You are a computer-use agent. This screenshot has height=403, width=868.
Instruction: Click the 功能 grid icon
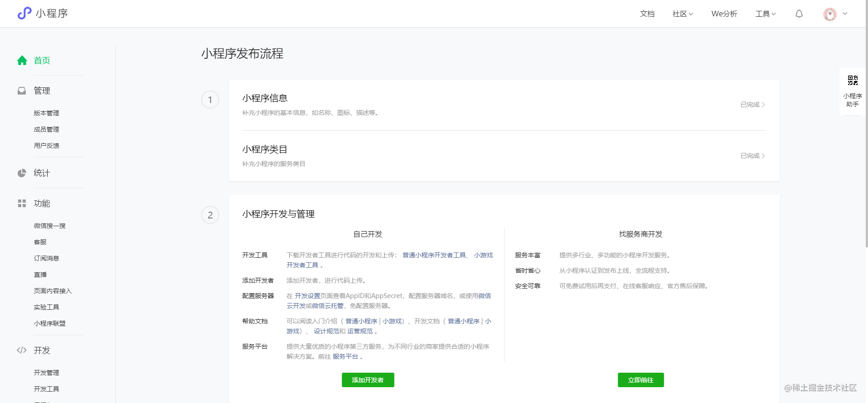click(22, 203)
